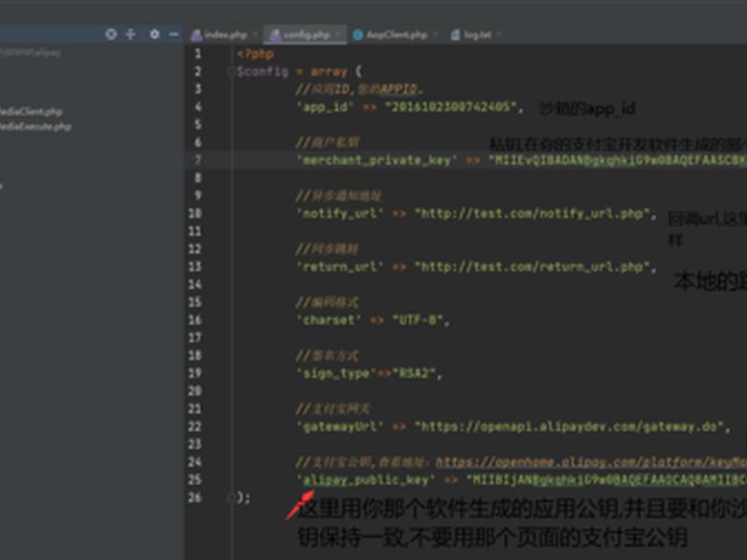The image size is (747, 560).
Task: Click the expand/collapse all icon in project panel
Action: coord(131,35)
